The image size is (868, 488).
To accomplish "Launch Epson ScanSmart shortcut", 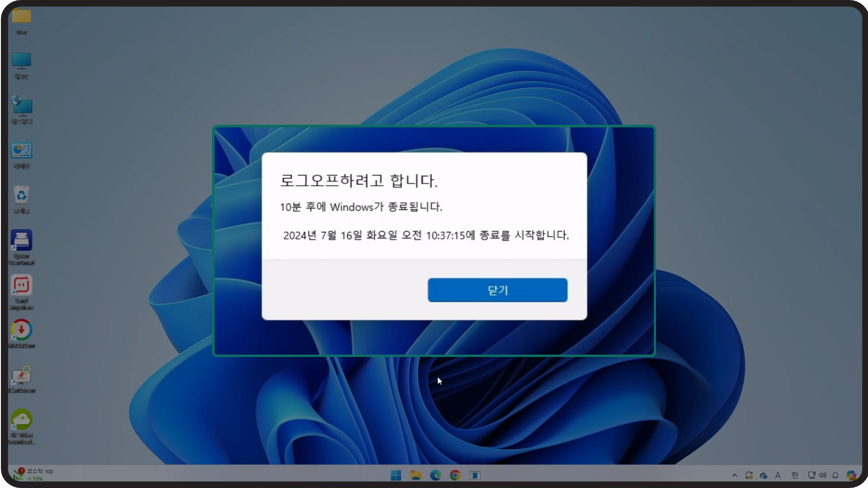I will coord(21,240).
